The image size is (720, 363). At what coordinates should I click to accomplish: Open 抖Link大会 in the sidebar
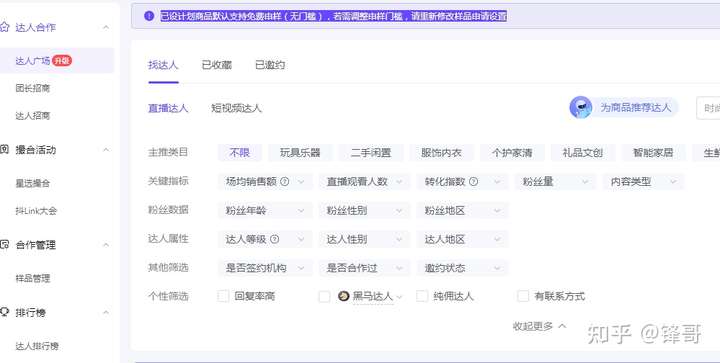click(x=36, y=211)
